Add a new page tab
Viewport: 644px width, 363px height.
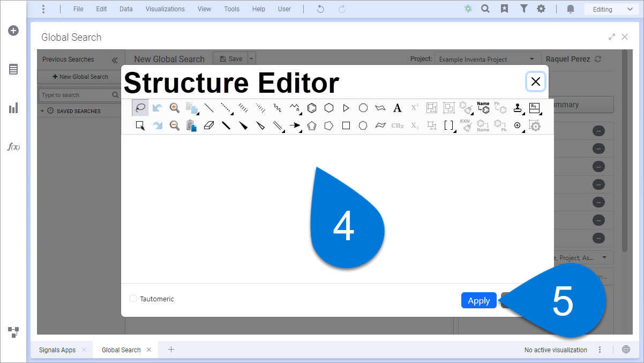click(x=171, y=350)
